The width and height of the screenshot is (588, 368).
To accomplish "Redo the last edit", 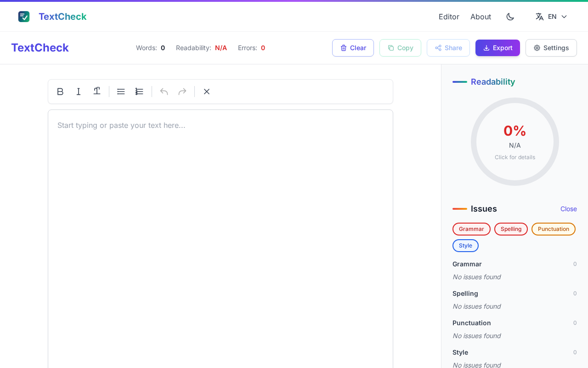I will coord(182,92).
